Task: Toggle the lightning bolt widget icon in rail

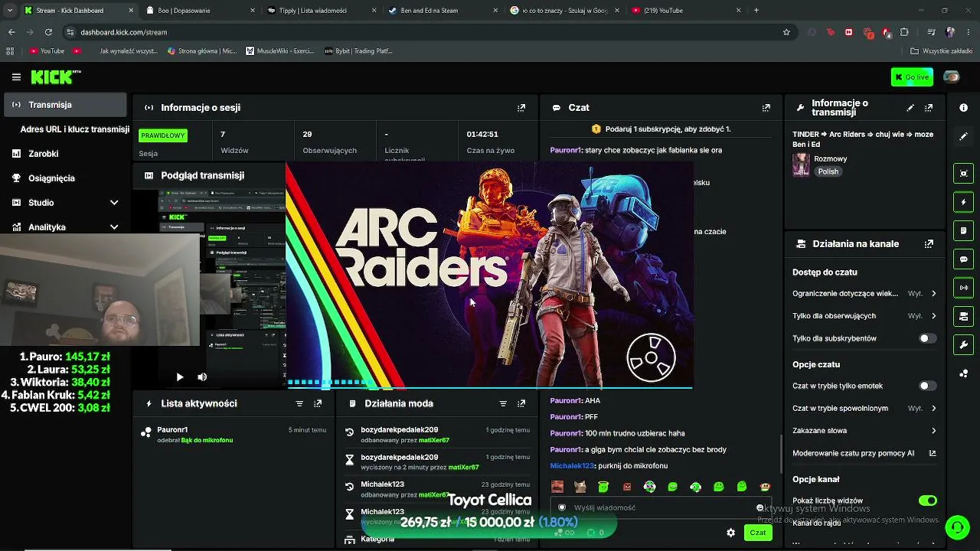Action: 964,202
